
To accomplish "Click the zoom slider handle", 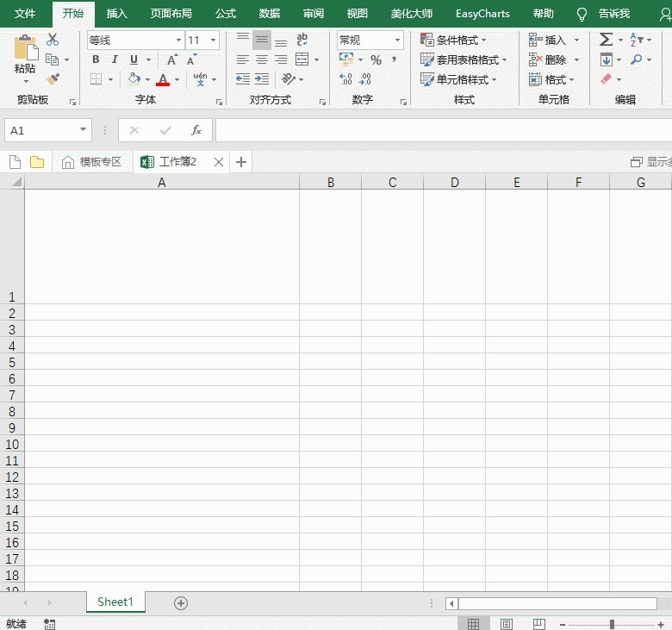I will click(612, 625).
